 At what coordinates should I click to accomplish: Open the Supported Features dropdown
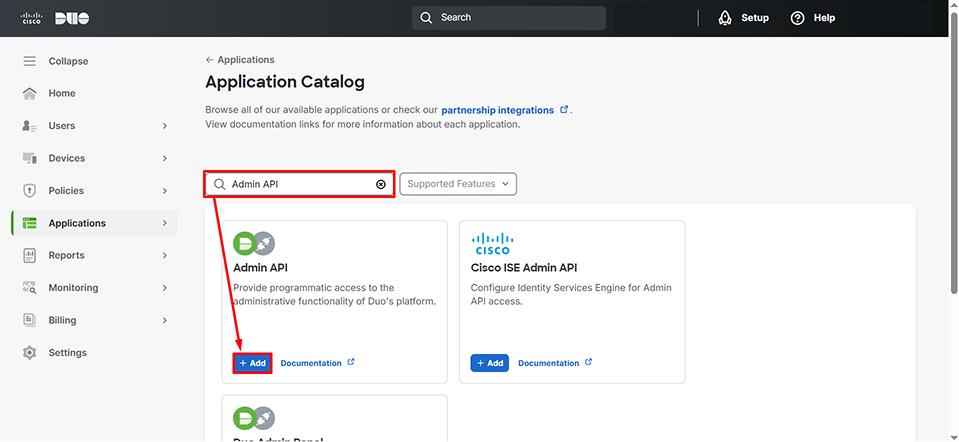coord(458,184)
